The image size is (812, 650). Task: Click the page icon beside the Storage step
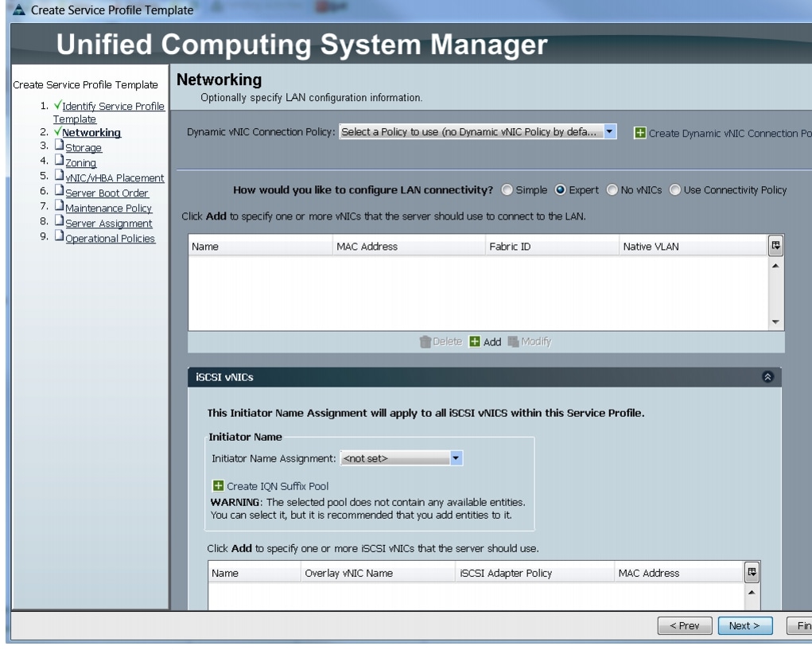coord(59,145)
